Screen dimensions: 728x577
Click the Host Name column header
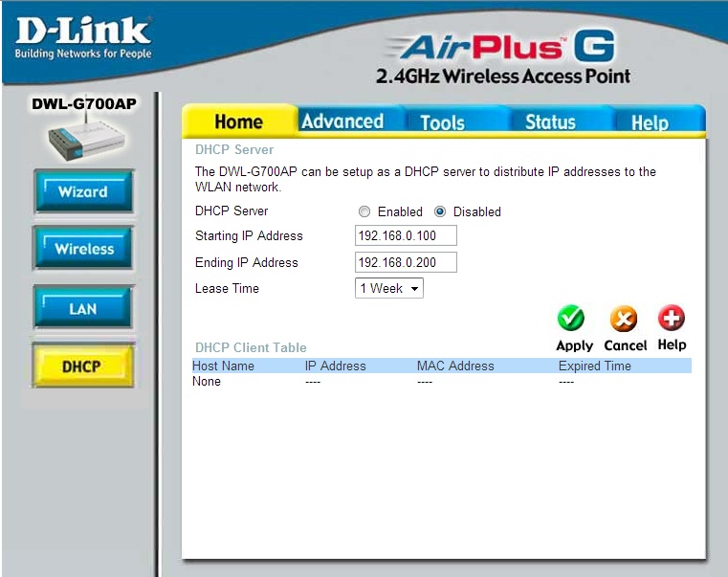point(223,366)
